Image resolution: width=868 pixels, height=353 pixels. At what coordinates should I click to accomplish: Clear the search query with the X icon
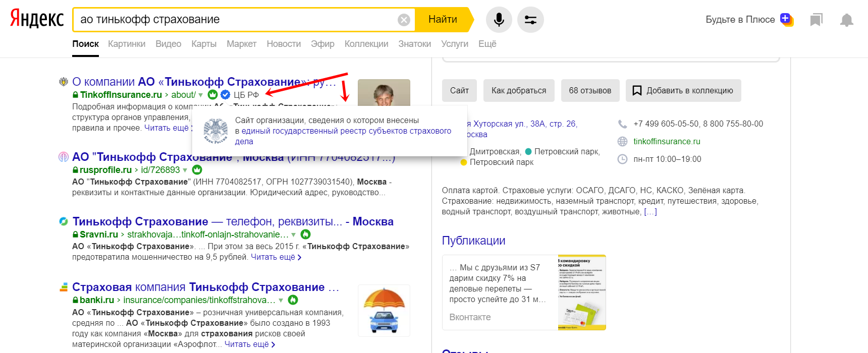tap(404, 20)
